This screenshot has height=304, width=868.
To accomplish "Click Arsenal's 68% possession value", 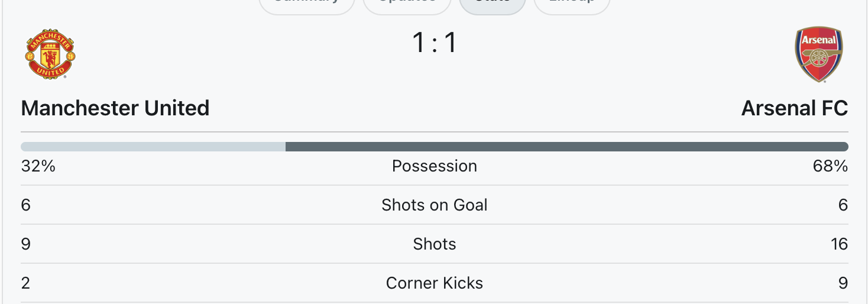I will (831, 166).
